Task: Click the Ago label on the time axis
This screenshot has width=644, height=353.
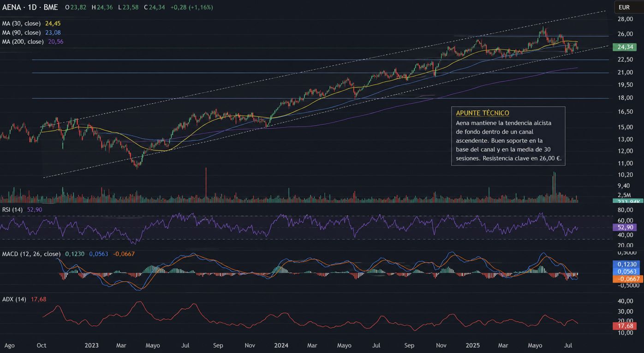Action: [9, 346]
